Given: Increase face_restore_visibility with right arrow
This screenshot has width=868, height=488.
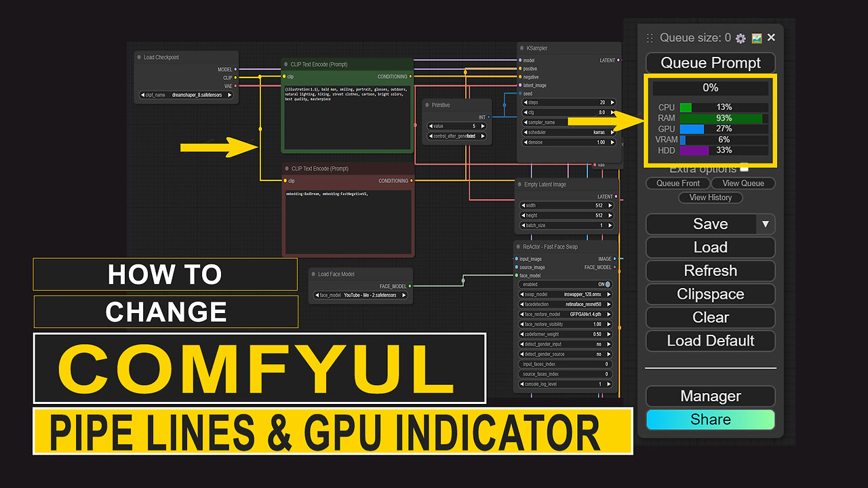Looking at the screenshot, I should click(609, 324).
